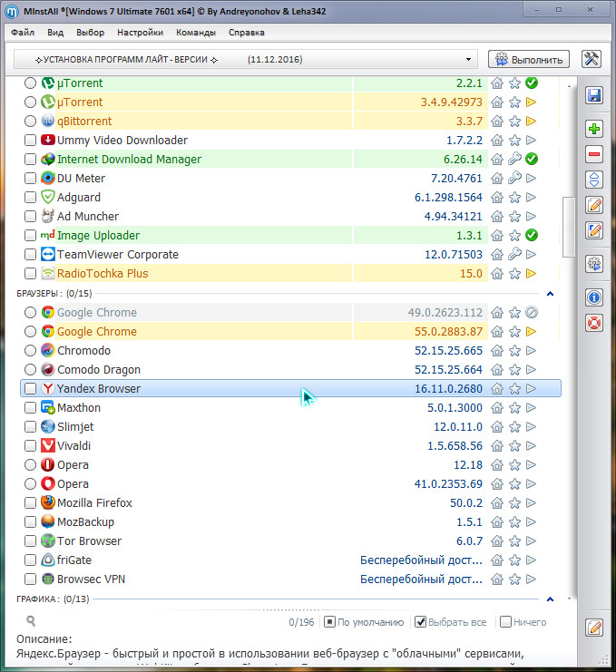
Task: Open the tools wrench icon near Выполнить
Action: click(x=592, y=59)
